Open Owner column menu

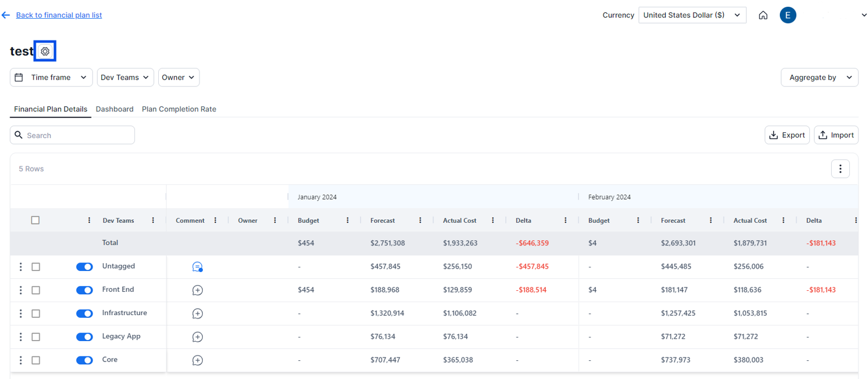[275, 221]
